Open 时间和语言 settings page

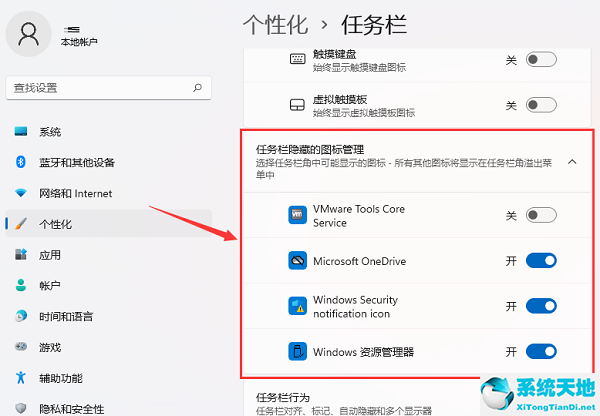click(x=66, y=316)
